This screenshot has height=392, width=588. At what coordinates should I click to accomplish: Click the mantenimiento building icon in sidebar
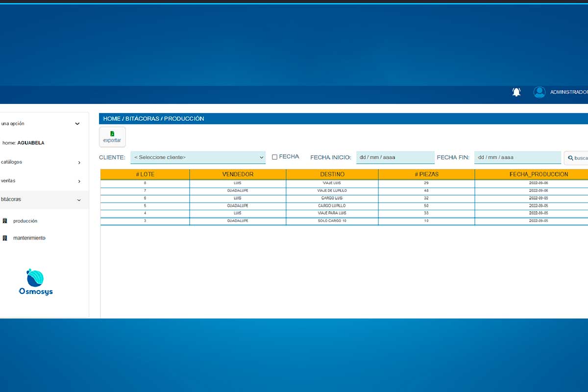pyautogui.click(x=5, y=238)
